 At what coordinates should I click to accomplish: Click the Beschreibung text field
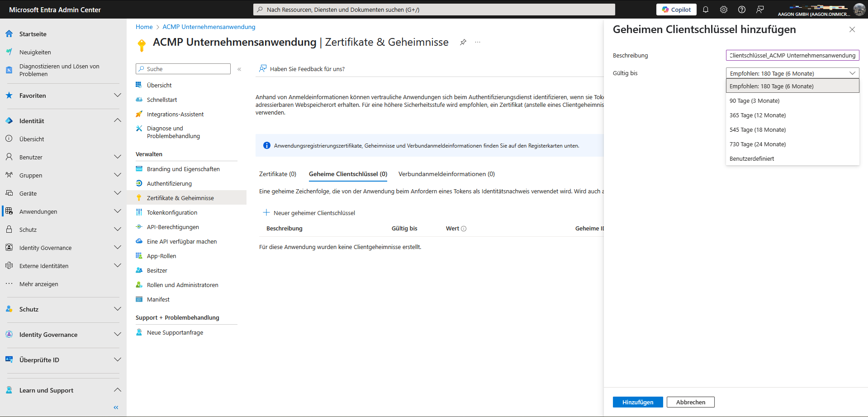(792, 55)
